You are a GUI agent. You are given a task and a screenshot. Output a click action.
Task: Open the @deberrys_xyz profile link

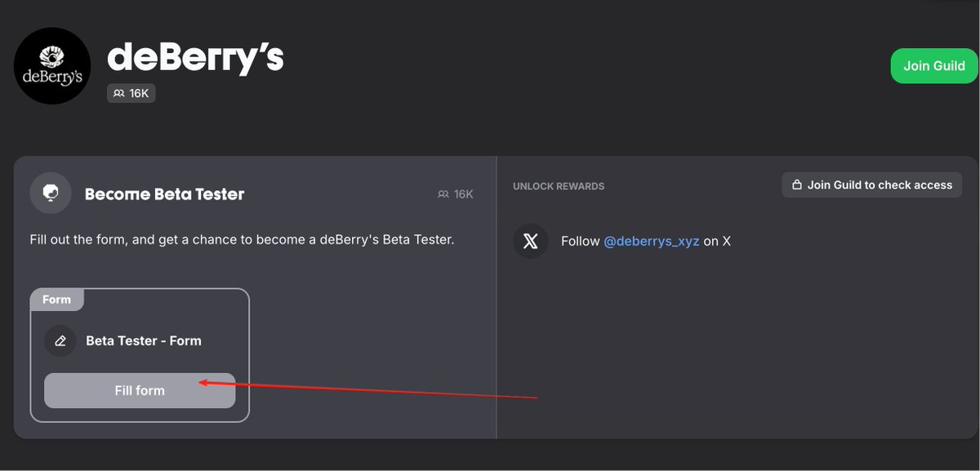pyautogui.click(x=651, y=242)
